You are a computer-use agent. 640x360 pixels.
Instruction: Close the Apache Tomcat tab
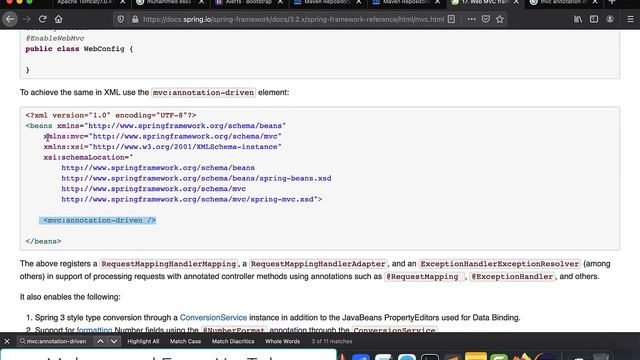[122, 2]
